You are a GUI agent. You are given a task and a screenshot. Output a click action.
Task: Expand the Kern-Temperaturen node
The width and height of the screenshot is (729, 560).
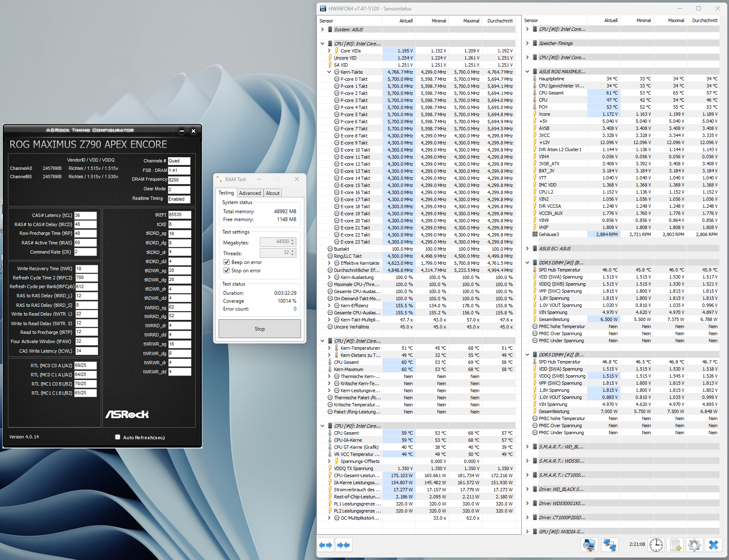tap(329, 348)
